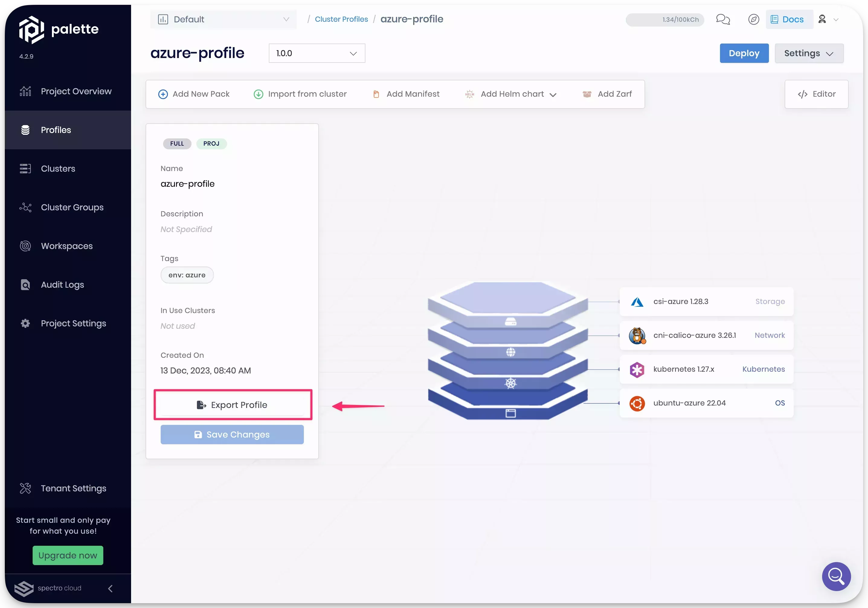
Task: Open the profile version 1.0.0 dropdown
Action: click(317, 53)
